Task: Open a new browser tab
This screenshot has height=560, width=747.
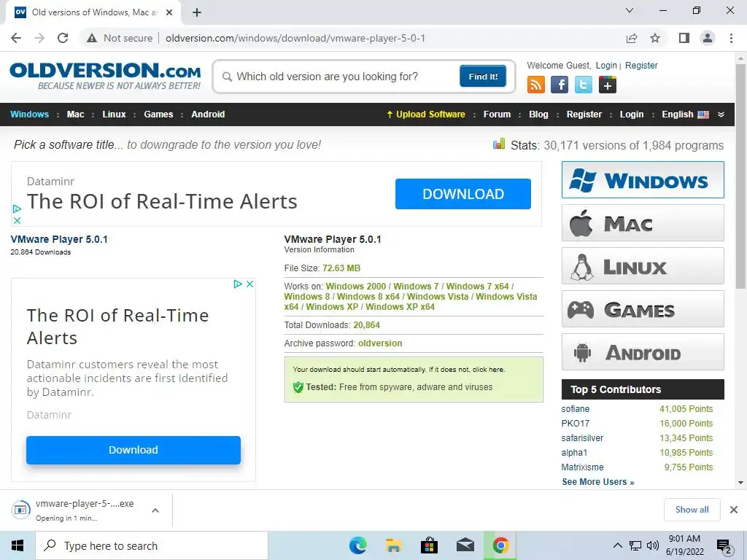Action: [x=197, y=12]
